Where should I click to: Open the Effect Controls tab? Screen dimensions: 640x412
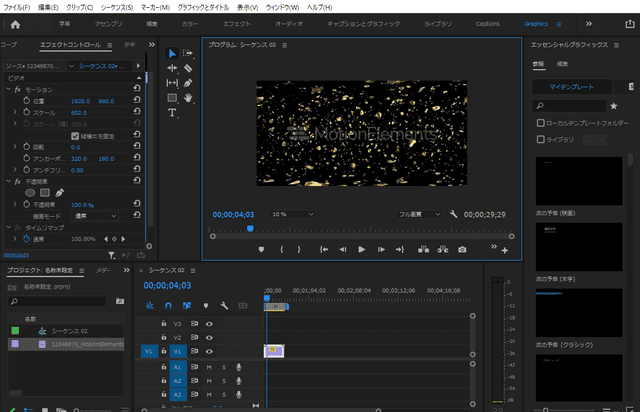[70, 45]
